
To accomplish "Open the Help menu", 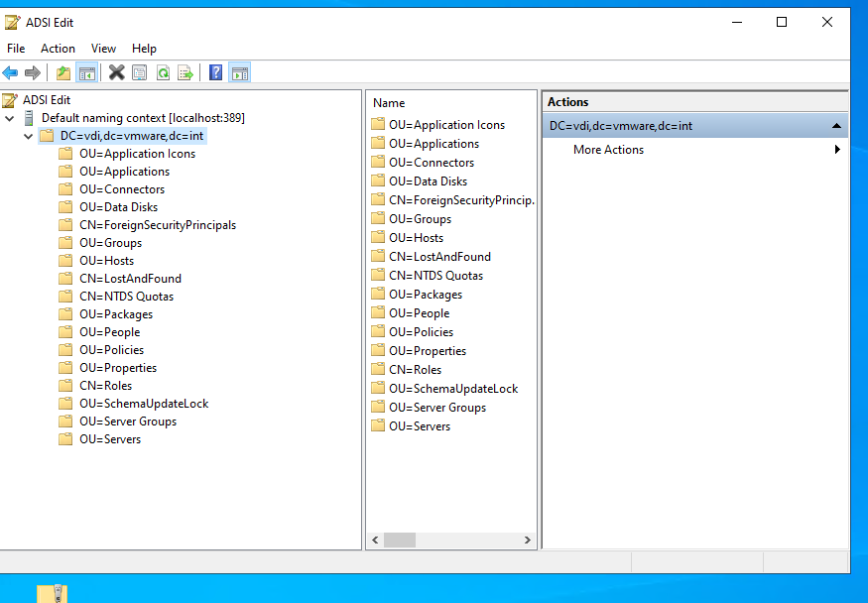I will [144, 49].
